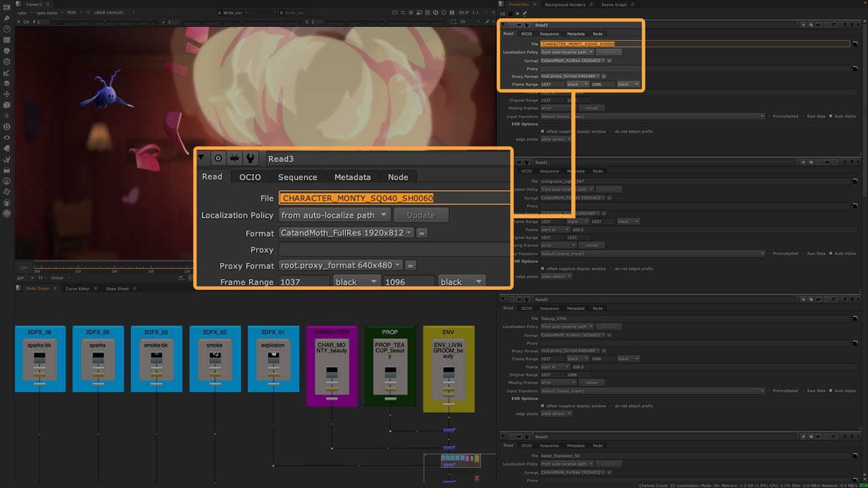Click the Color nodes icon in the toolbar
Screen dimensions: 868x488
[x=6, y=51]
